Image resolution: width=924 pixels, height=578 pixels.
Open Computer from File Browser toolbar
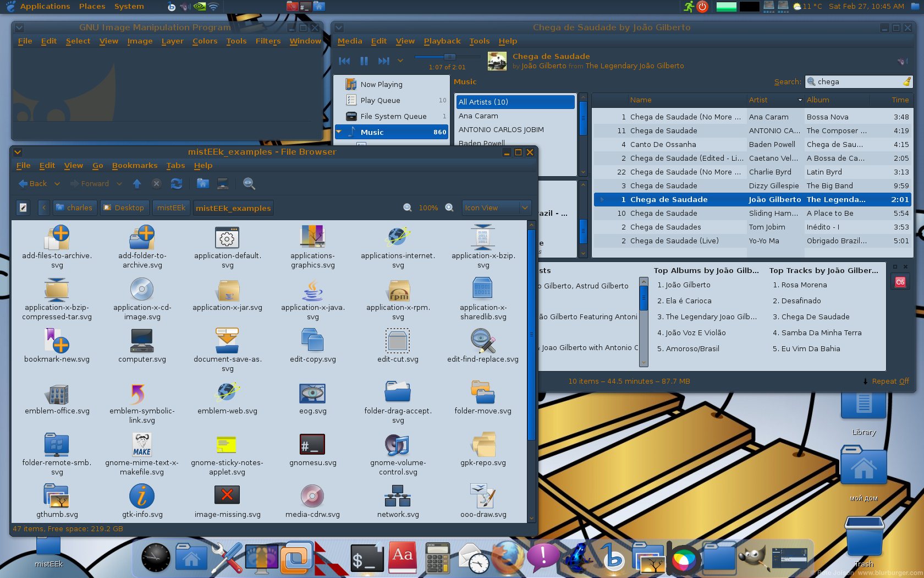tap(223, 183)
